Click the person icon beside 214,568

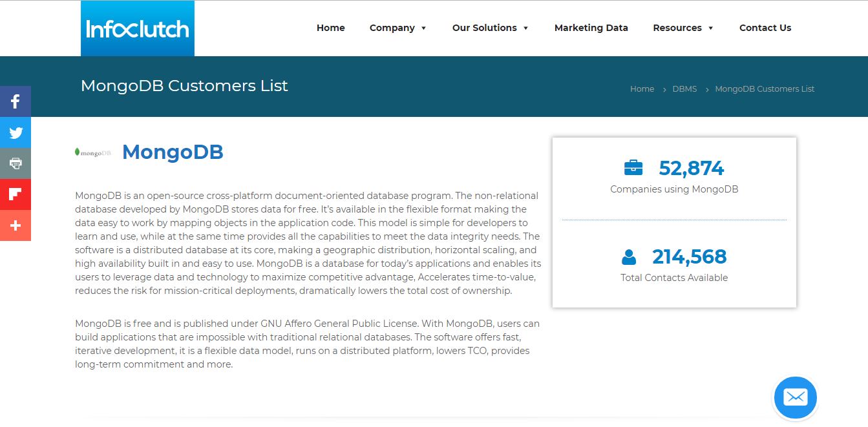629,257
